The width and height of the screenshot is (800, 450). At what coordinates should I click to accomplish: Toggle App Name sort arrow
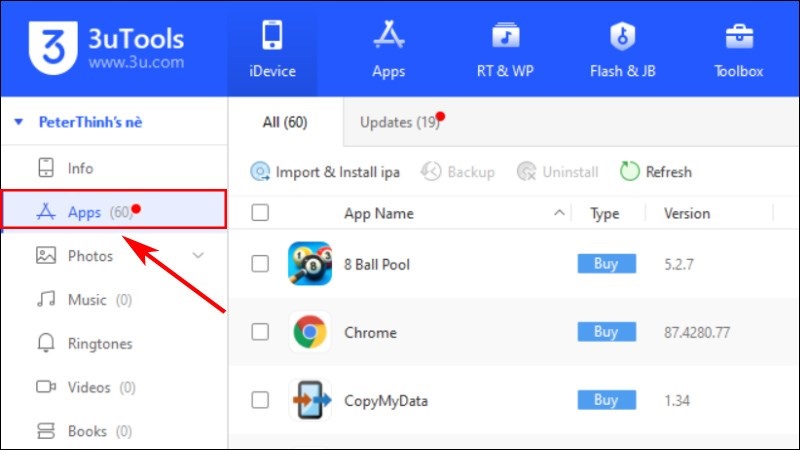click(559, 213)
